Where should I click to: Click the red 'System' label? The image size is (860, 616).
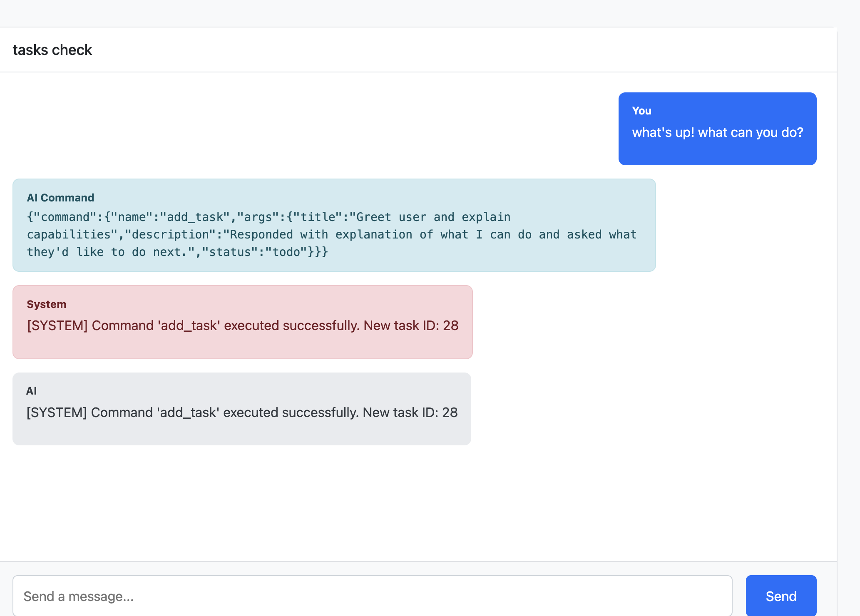(46, 304)
